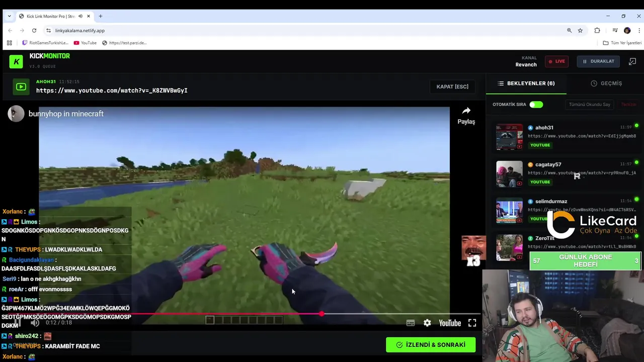Click the current video URL link
644x362 pixels.
click(112, 90)
